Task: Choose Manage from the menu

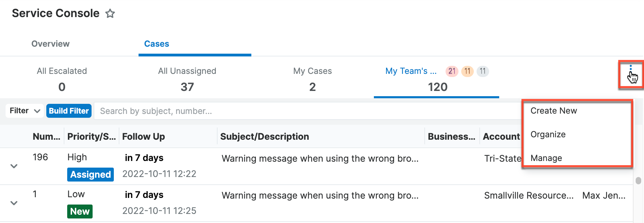Action: (x=546, y=158)
